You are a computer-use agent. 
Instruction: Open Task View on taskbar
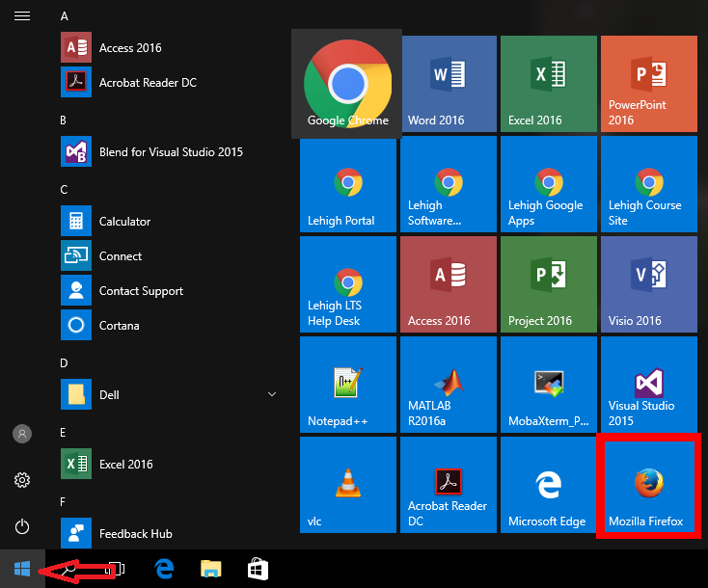[117, 569]
